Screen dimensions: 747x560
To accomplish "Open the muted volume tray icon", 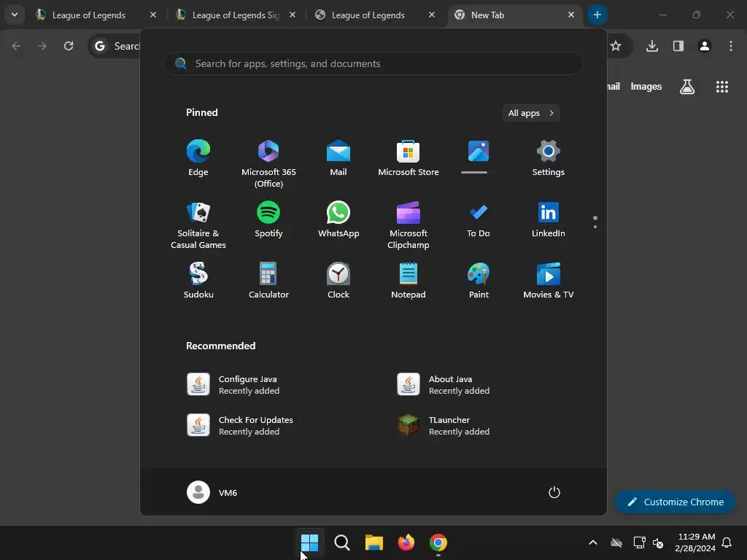I will [x=659, y=542].
